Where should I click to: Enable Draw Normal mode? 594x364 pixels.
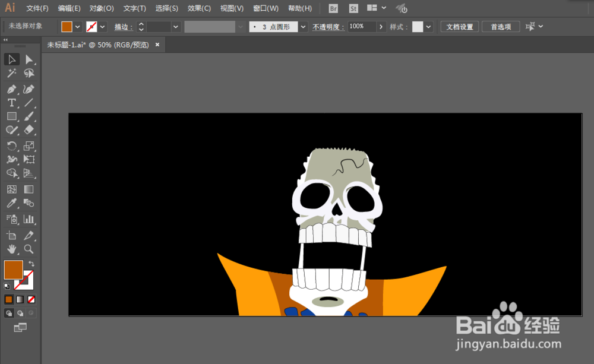[9, 314]
